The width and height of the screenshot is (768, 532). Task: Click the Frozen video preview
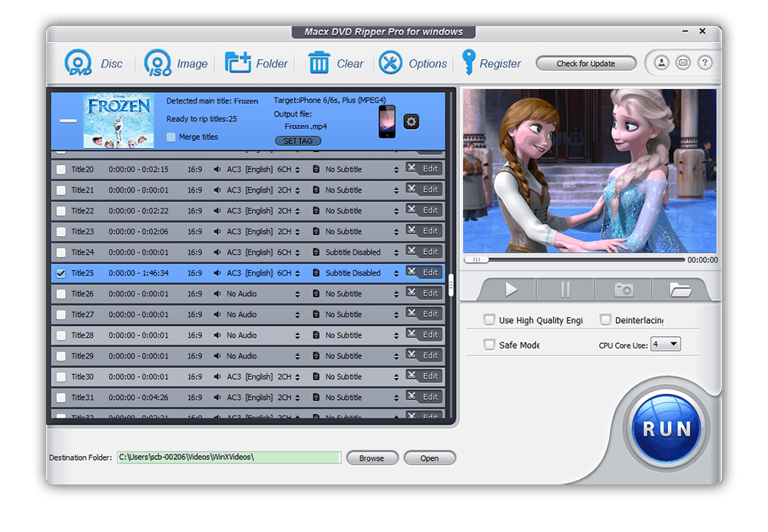[590, 170]
